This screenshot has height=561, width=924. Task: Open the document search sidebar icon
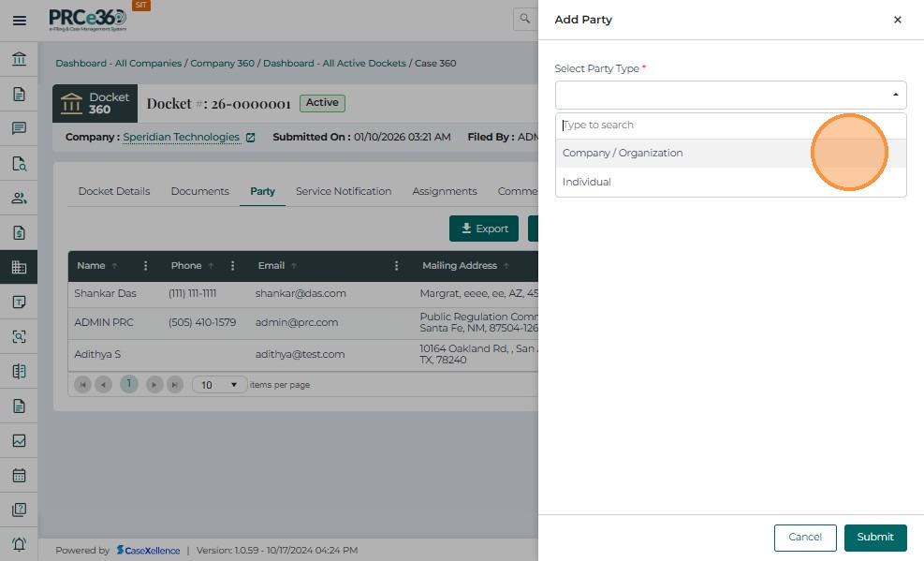[x=19, y=163]
